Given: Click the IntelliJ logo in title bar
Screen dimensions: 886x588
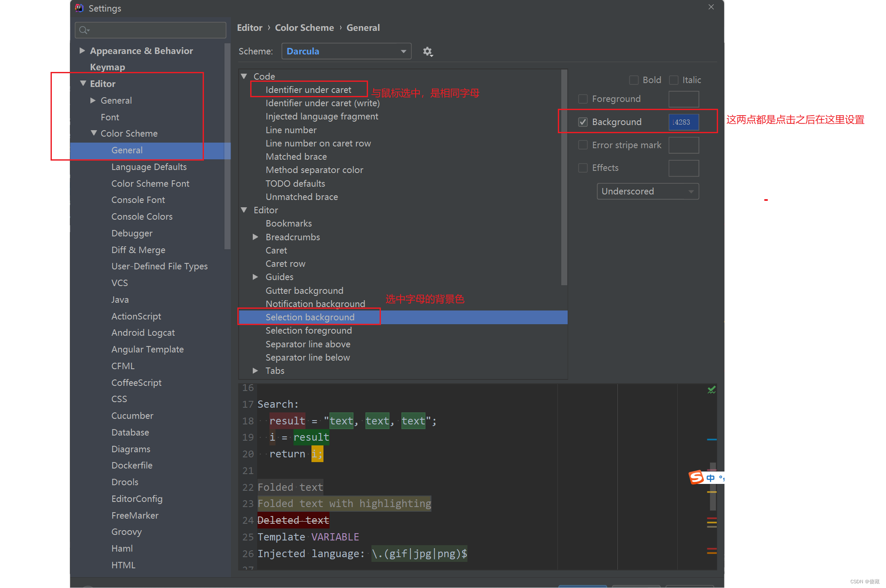Looking at the screenshot, I should tap(79, 8).
